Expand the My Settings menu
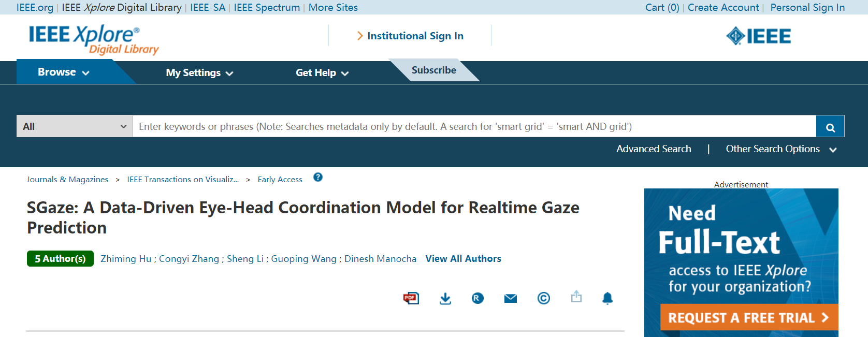 (x=199, y=73)
